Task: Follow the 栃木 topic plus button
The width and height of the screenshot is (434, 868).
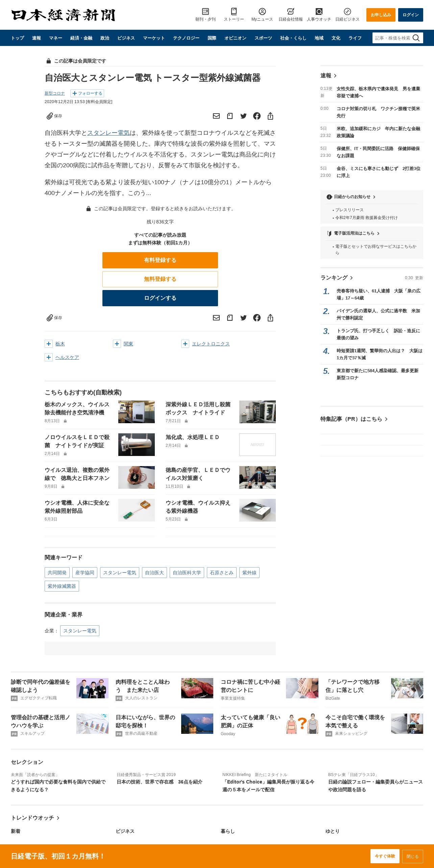Action: coord(49,344)
